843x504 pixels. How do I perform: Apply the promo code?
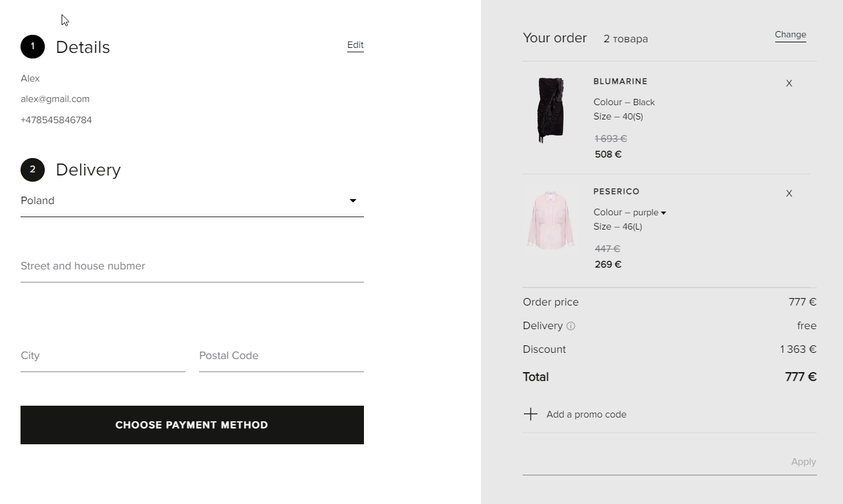coord(803,462)
